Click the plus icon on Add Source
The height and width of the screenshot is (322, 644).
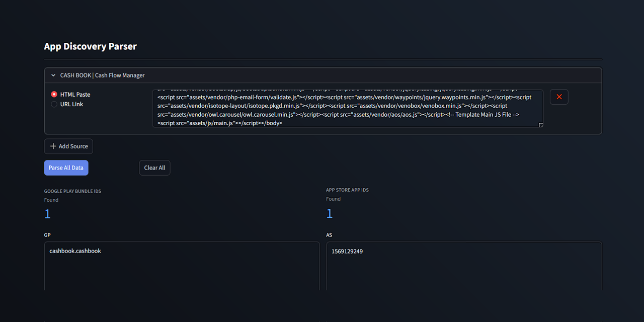coord(52,146)
